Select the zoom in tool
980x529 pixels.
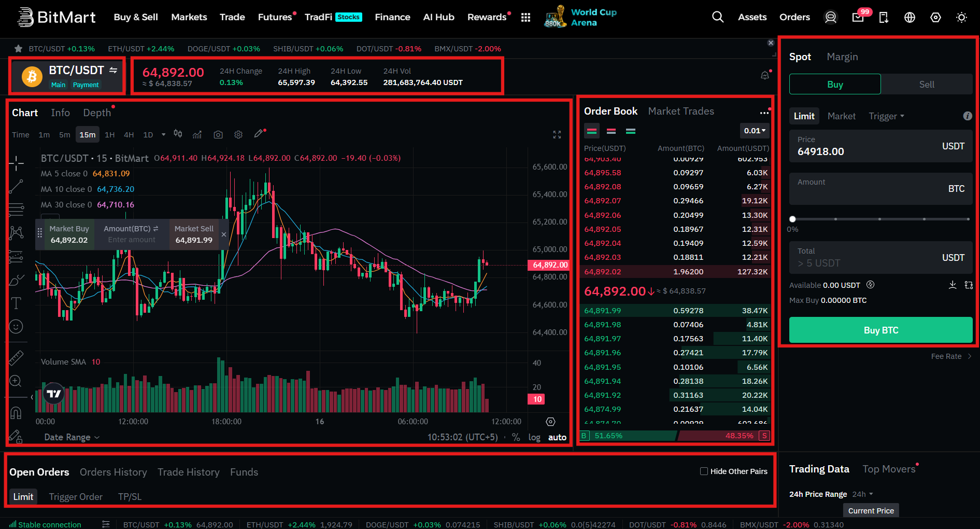[16, 381]
